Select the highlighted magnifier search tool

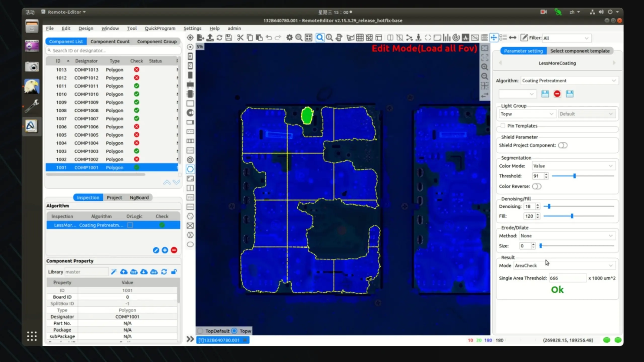(x=320, y=38)
